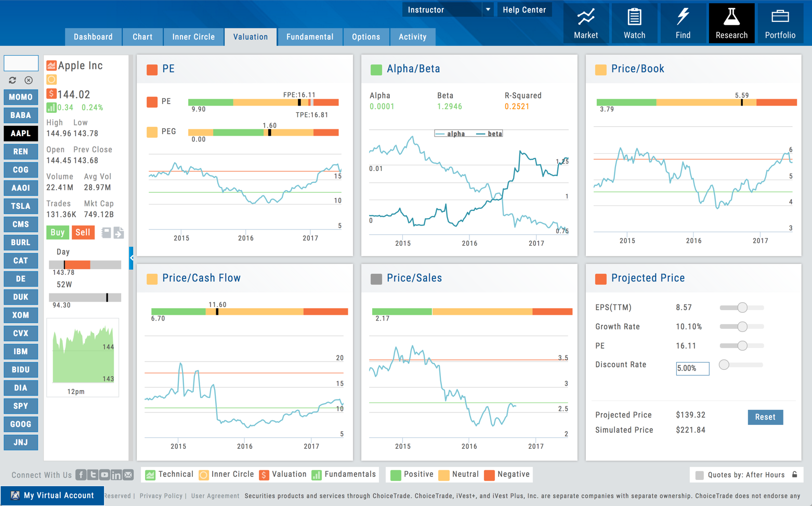Adjust the Growth Rate slider handle
The height and width of the screenshot is (506, 812).
coord(742,327)
